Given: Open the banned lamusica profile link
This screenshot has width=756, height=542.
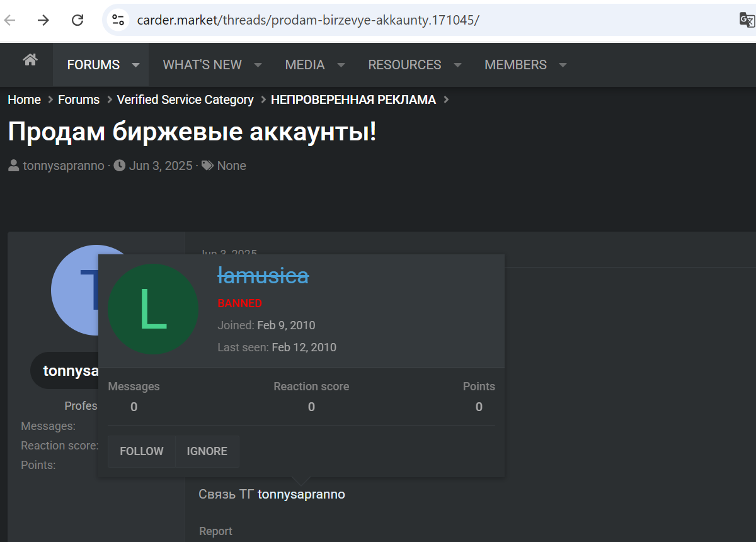Looking at the screenshot, I should (263, 276).
